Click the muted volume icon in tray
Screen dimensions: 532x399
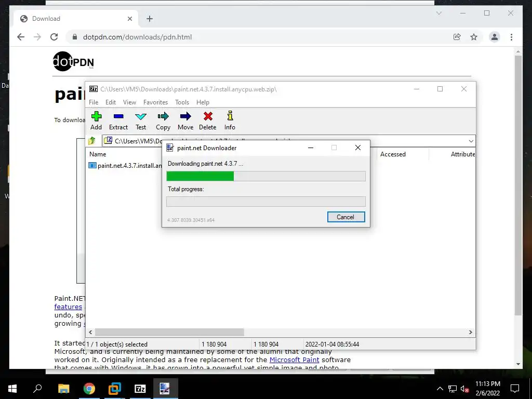464,389
